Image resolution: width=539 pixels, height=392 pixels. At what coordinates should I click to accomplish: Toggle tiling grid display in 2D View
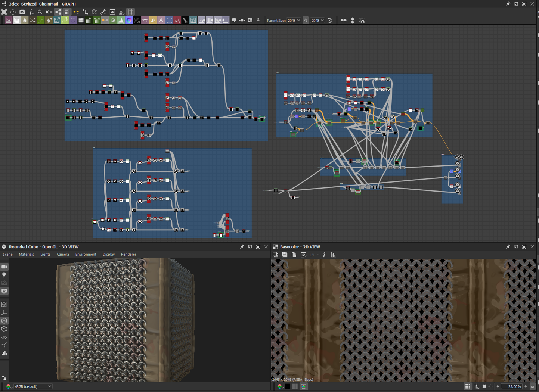coord(468,386)
